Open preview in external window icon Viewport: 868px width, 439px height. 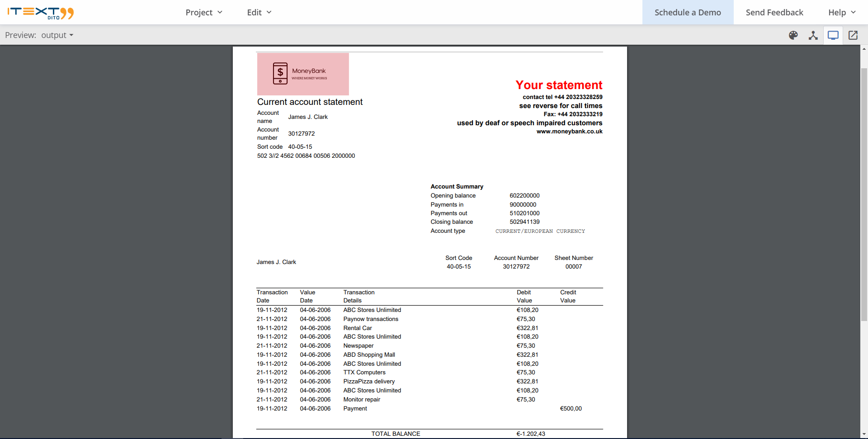tap(853, 35)
